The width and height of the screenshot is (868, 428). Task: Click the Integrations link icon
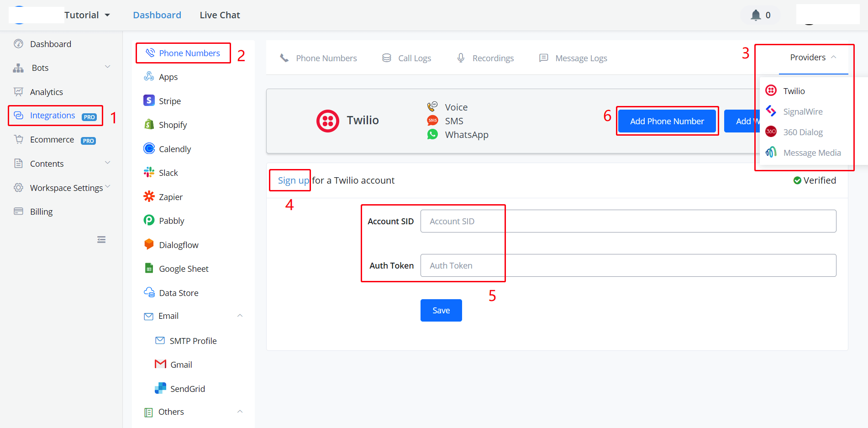point(18,116)
